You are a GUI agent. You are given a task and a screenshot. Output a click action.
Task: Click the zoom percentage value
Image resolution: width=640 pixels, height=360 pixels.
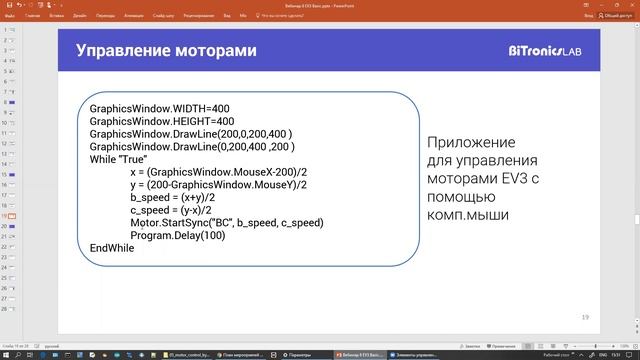[x=624, y=346]
